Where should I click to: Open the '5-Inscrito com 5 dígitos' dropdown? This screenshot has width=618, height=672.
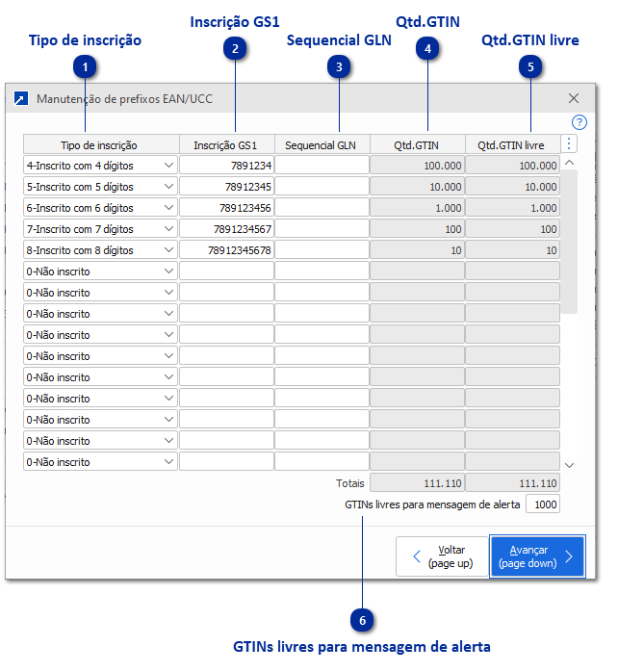[168, 187]
